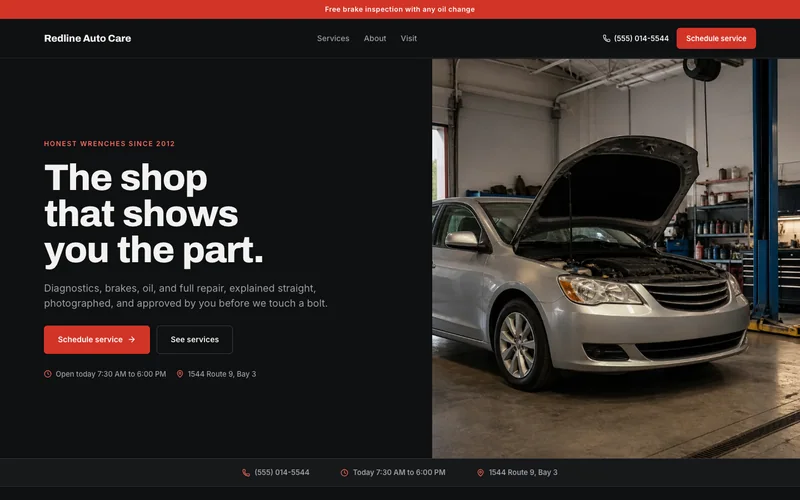
Task: Click '1544 Route 9, Bay 3' in bottom bar
Action: 523,472
